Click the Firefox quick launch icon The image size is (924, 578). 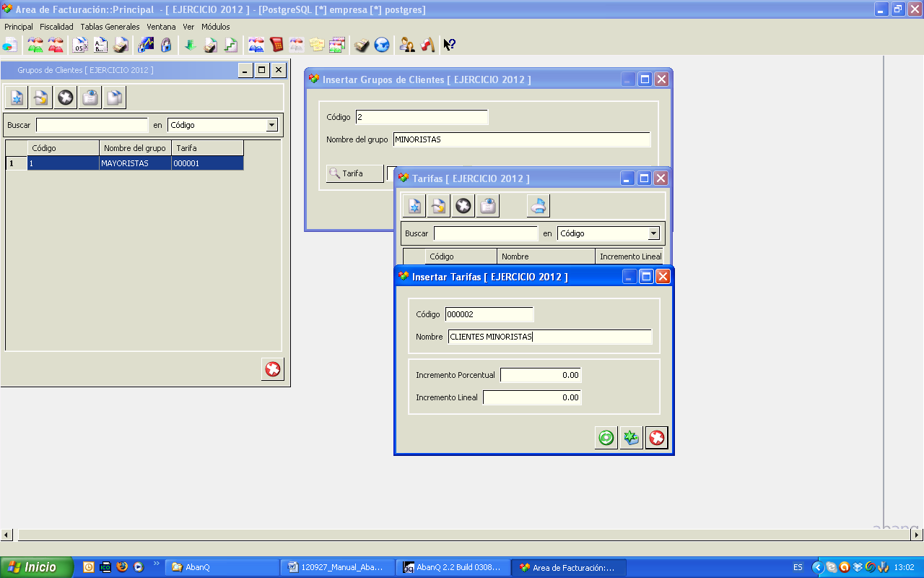(x=122, y=567)
